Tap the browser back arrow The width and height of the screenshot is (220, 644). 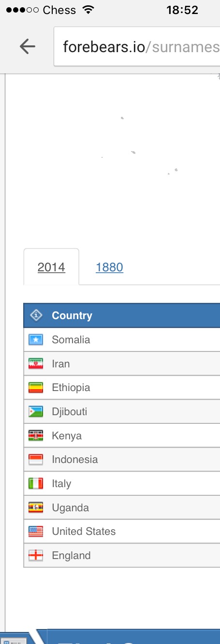(x=28, y=46)
